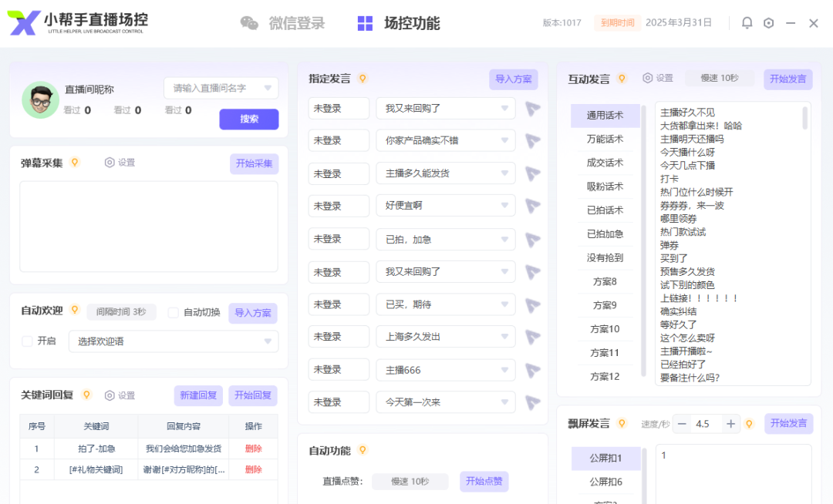Click the 新建回复 button
The height and width of the screenshot is (504, 833).
[x=197, y=395]
